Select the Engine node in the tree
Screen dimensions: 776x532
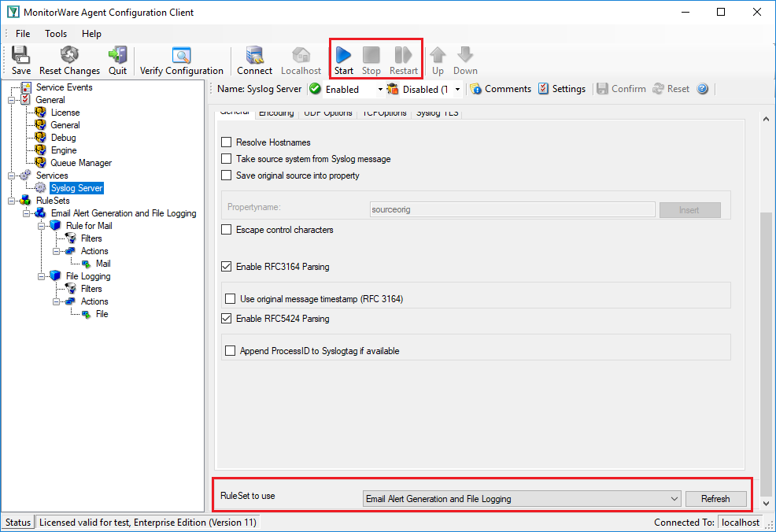coord(64,150)
